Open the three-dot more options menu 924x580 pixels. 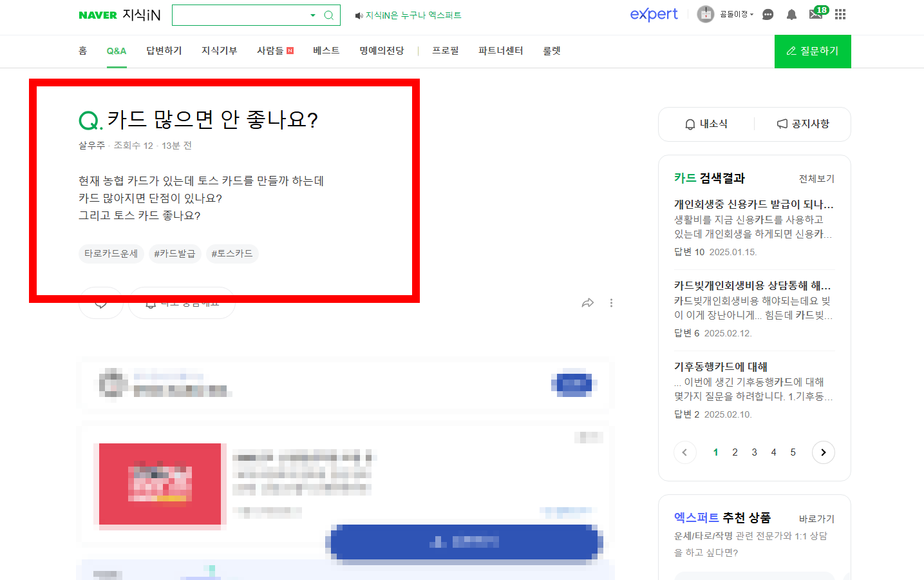(x=611, y=303)
